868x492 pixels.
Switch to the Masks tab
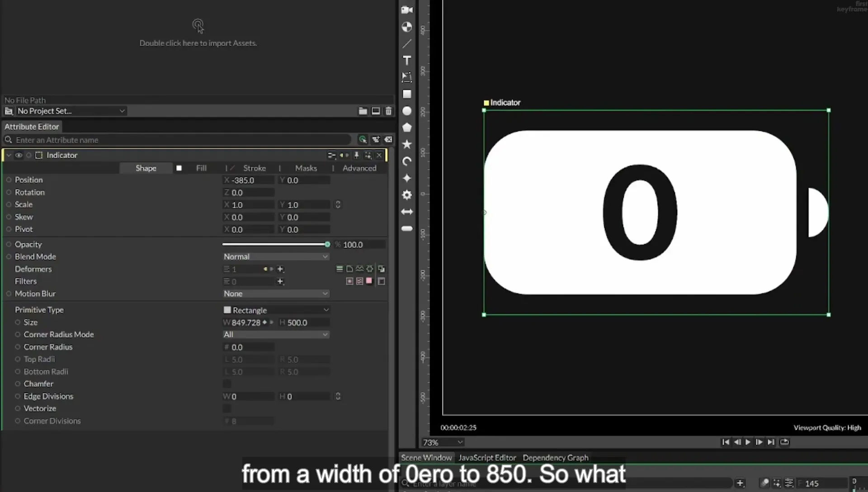(x=306, y=168)
